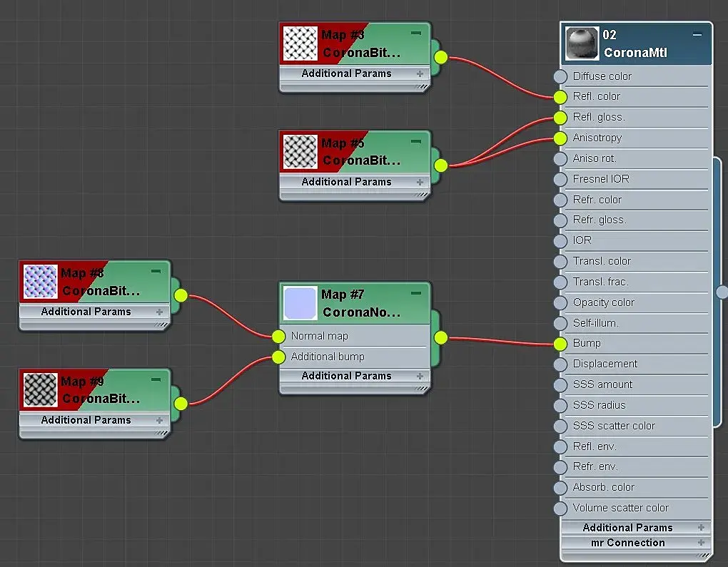Click the SSS scatter color input socket
Screen dimensions: 728x567
[x=560, y=426]
